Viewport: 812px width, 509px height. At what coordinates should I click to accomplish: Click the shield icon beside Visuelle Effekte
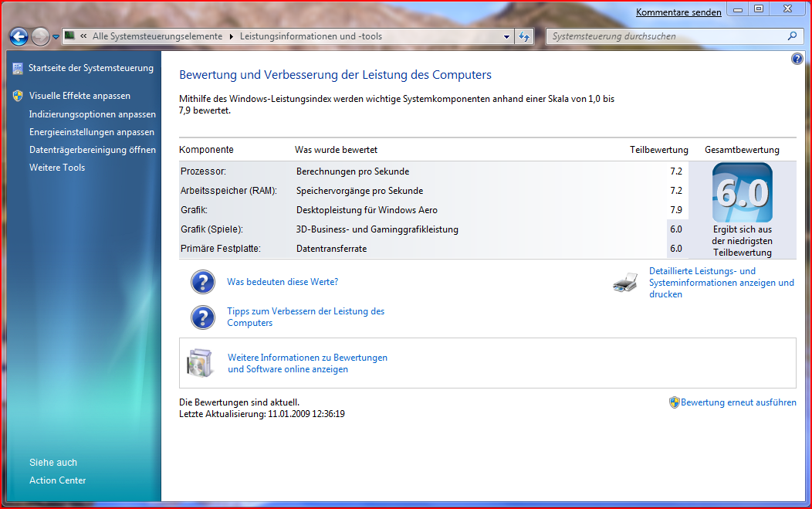(18, 95)
